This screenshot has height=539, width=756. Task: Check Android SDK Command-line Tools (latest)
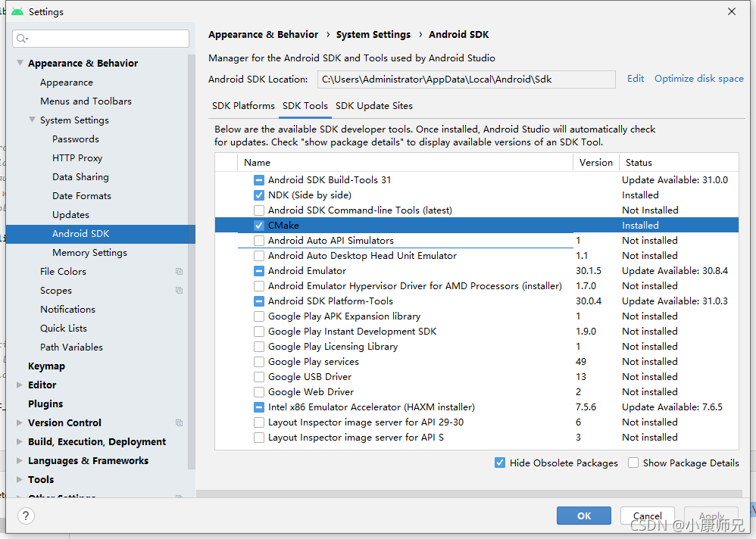(x=259, y=210)
